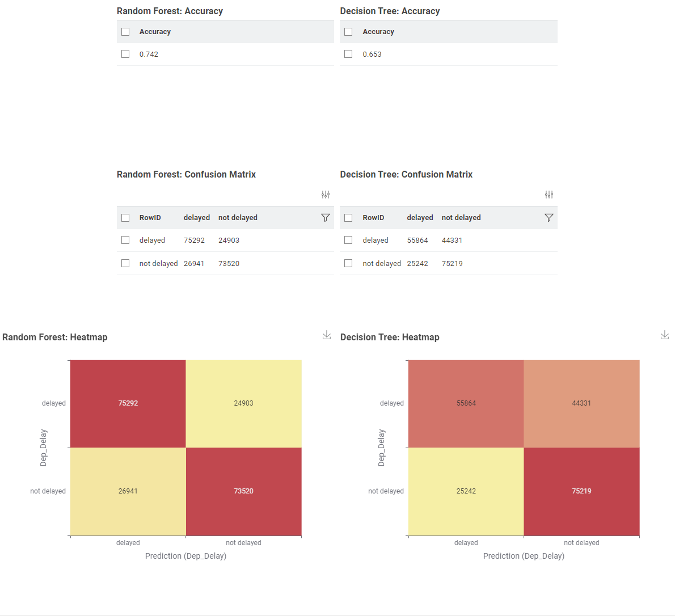Sort Decision Tree table by Accuracy header
Image resolution: width=675 pixels, height=616 pixels.
378,32
